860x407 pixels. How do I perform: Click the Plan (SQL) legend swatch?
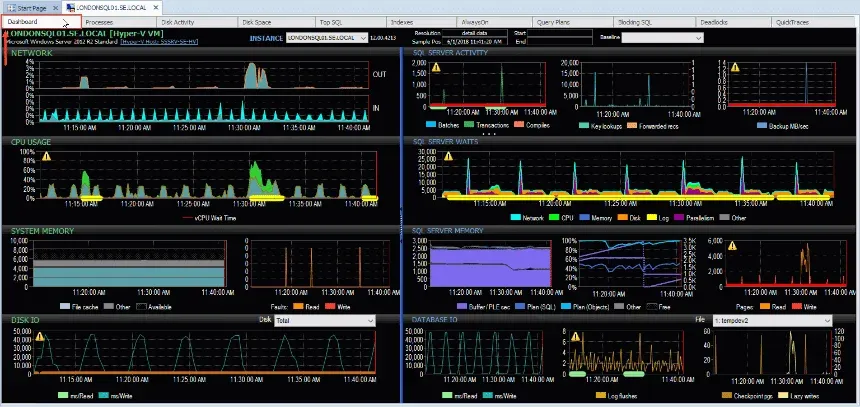(x=521, y=307)
